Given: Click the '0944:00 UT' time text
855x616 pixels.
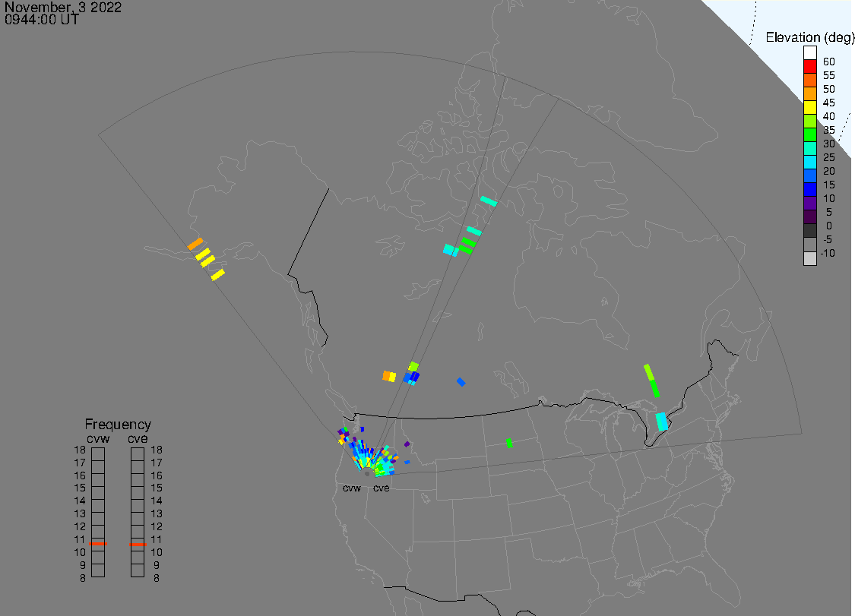Looking at the screenshot, I should pos(42,20).
